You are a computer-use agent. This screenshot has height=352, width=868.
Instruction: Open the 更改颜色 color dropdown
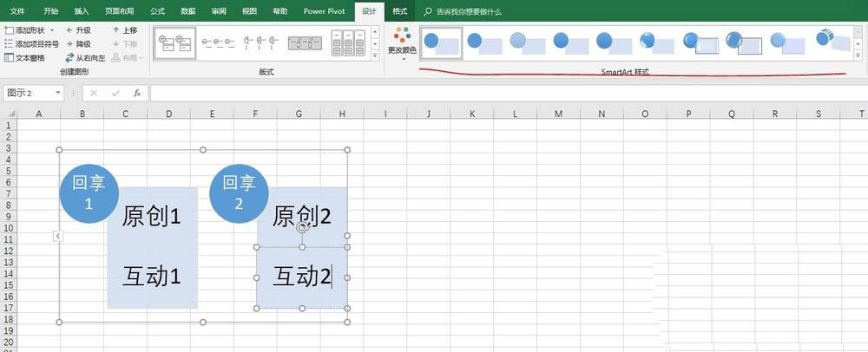click(x=401, y=42)
